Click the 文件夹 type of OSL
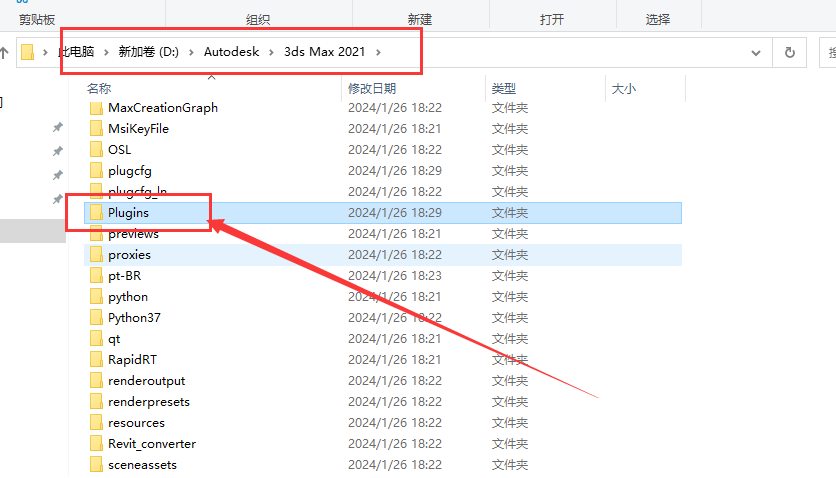Image resolution: width=836 pixels, height=478 pixels. click(510, 150)
